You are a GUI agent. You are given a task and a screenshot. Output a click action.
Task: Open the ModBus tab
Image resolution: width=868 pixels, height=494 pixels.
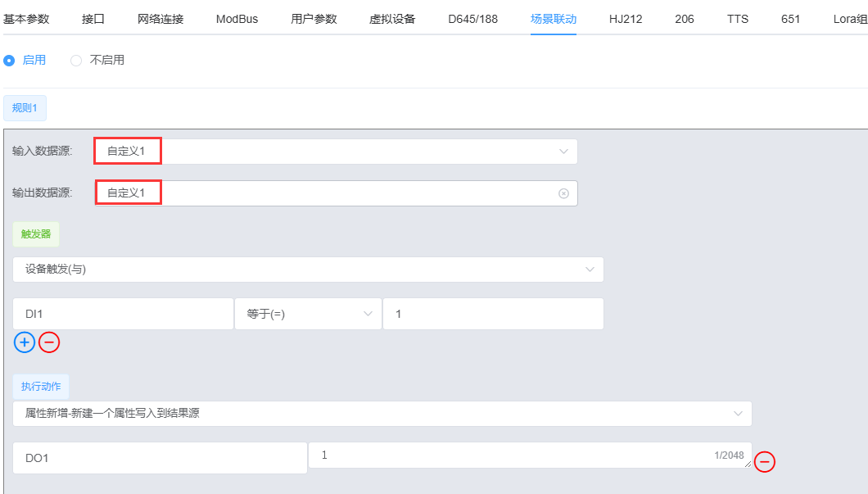(x=237, y=19)
